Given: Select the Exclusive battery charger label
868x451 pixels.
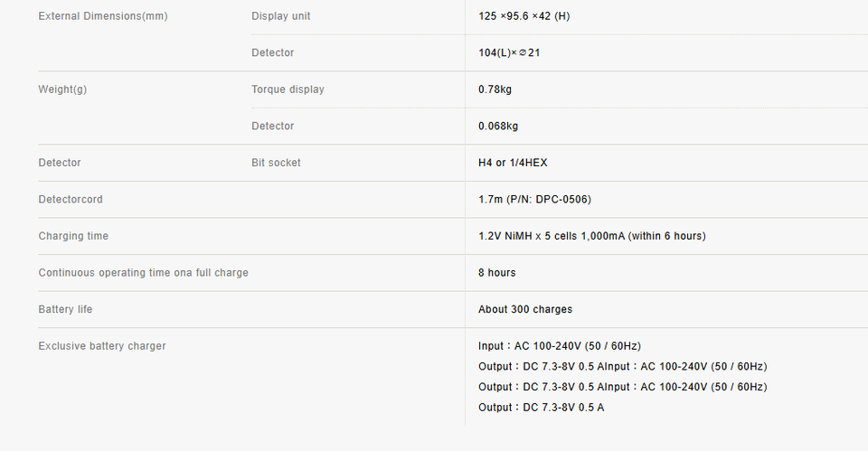Looking at the screenshot, I should click(x=102, y=346).
